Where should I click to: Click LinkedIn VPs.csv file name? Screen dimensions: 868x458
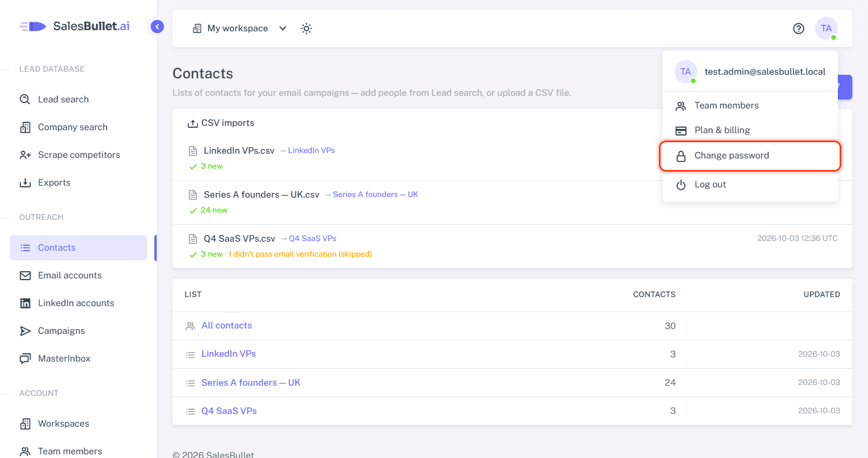point(239,151)
